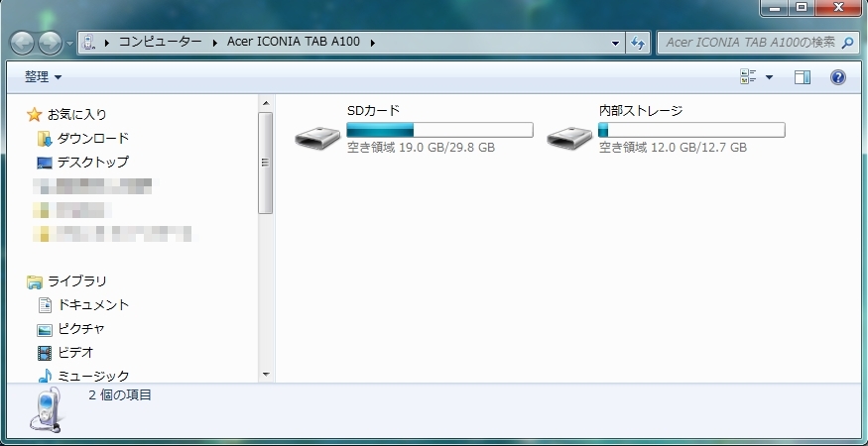Image resolution: width=868 pixels, height=446 pixels.
Task: Click the SDカード capacity bar
Action: pos(439,130)
